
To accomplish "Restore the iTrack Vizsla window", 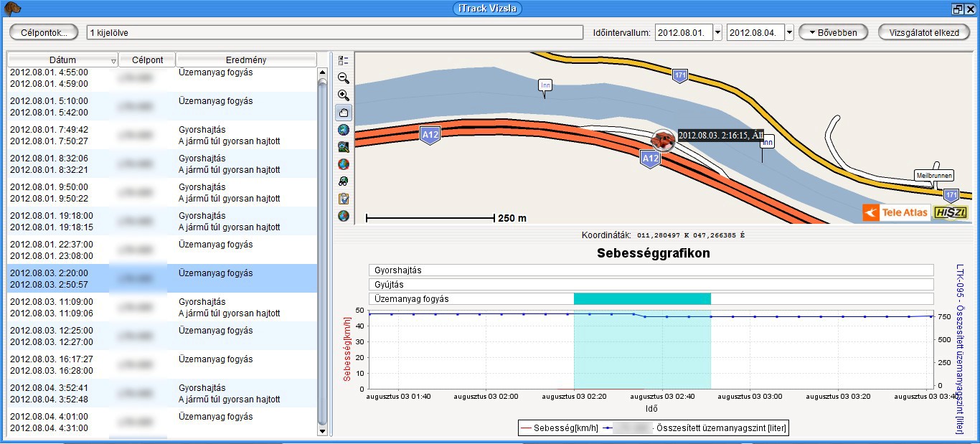I will [x=958, y=9].
